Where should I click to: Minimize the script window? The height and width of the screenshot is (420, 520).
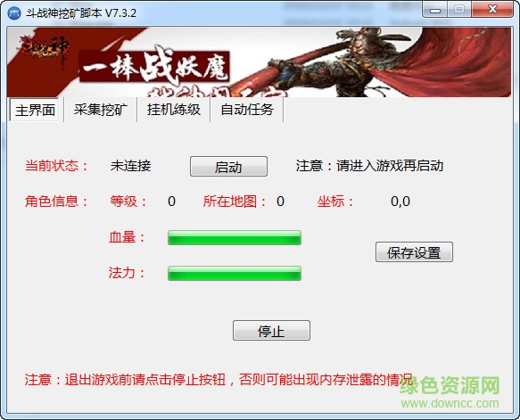point(435,10)
